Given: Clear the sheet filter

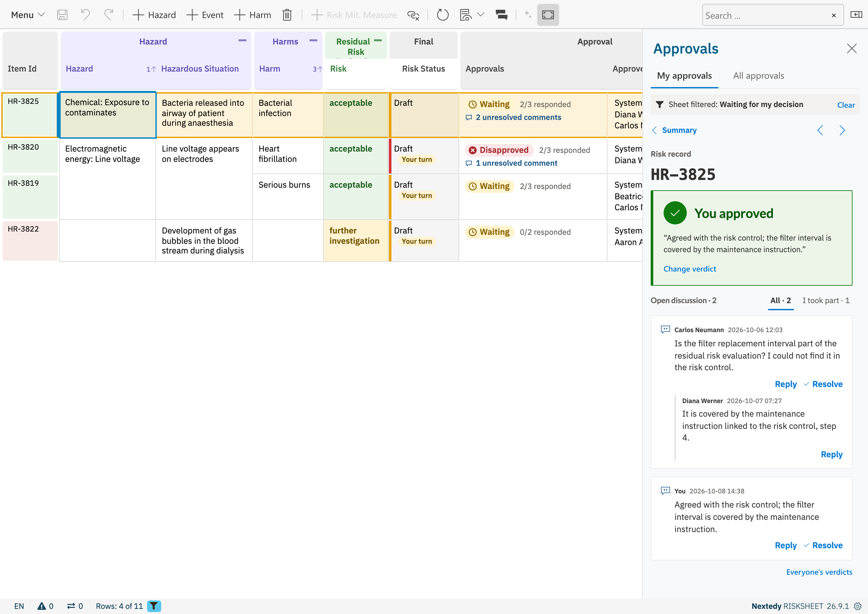Looking at the screenshot, I should click(846, 105).
